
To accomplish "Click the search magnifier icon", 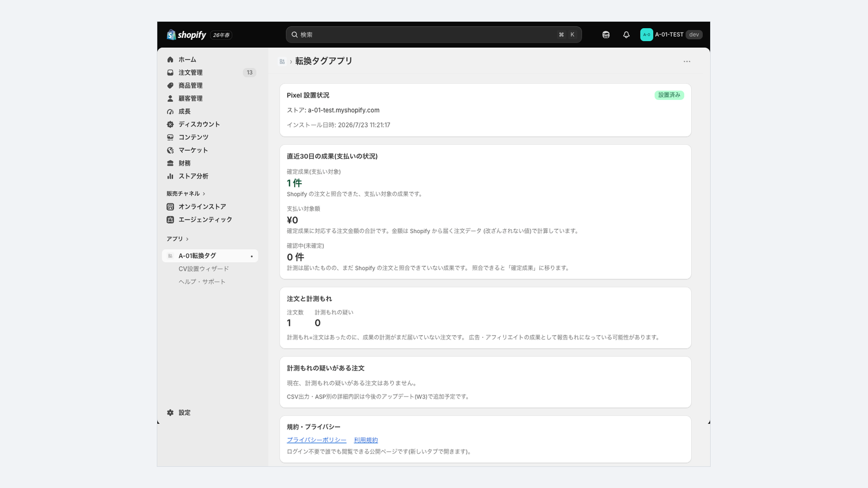I will tap(295, 35).
